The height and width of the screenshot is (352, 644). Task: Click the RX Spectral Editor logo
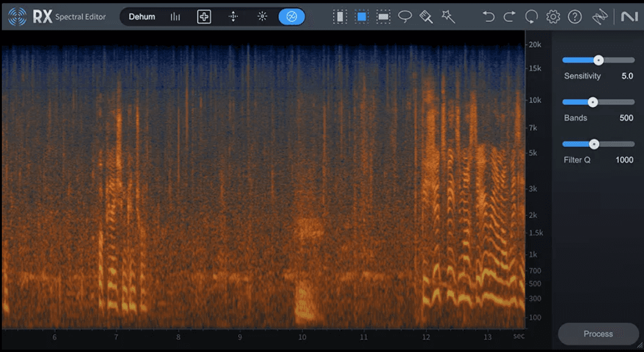(57, 17)
